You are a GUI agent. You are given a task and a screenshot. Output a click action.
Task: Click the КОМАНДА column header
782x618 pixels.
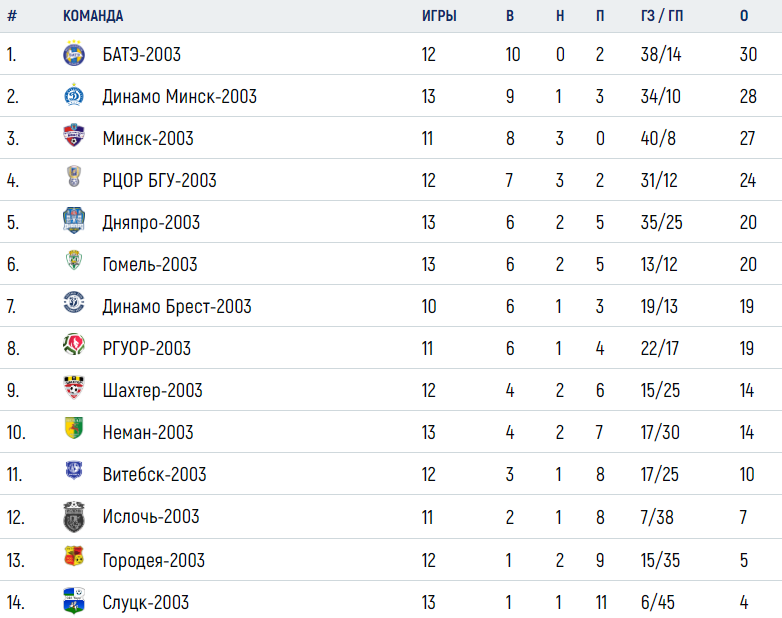93,16
